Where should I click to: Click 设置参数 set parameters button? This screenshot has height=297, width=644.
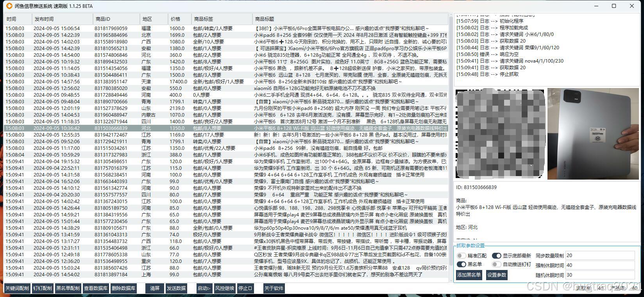tap(497, 275)
